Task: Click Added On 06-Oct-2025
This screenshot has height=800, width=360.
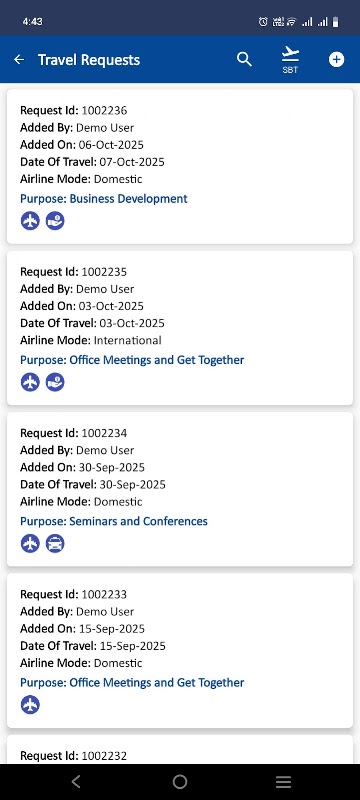Action: 82,145
